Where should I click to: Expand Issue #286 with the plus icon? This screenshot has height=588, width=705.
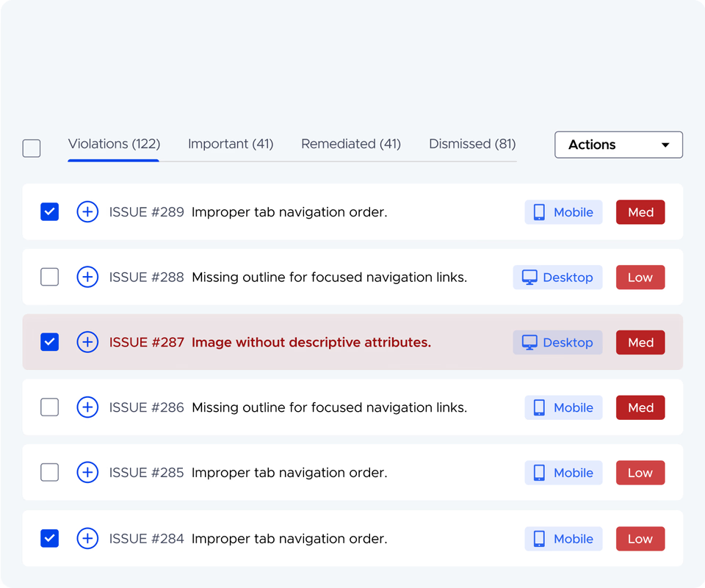pyautogui.click(x=87, y=407)
